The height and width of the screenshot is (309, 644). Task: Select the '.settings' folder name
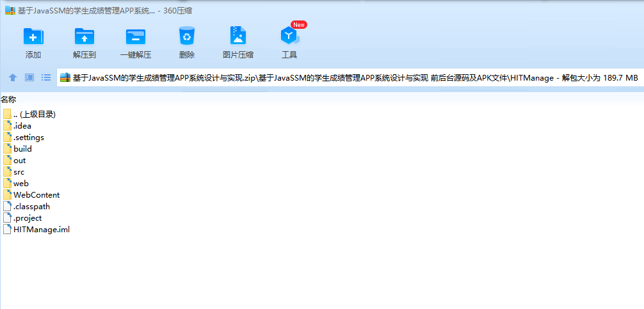(x=29, y=138)
